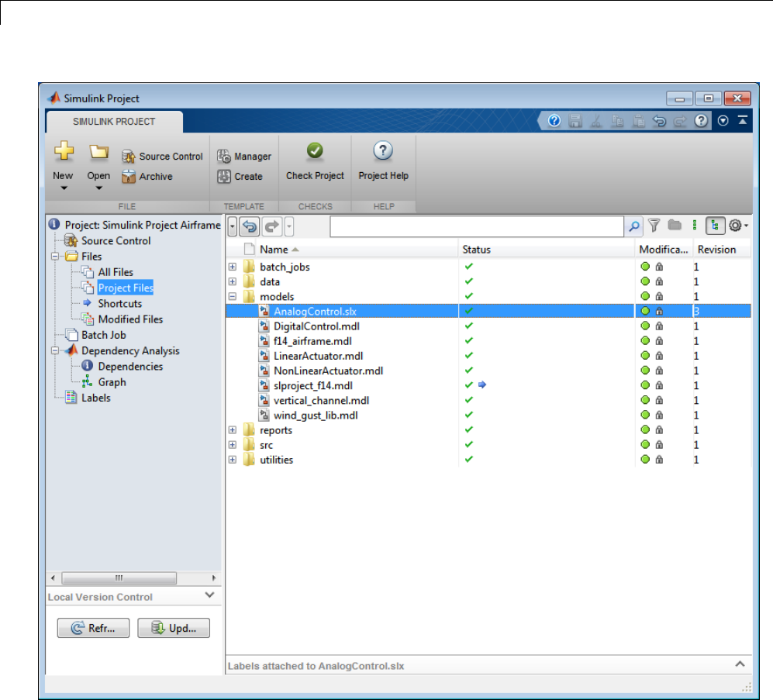Open the dropdown arrow under Open
Image resolution: width=773 pixels, height=700 pixels.
click(x=98, y=188)
